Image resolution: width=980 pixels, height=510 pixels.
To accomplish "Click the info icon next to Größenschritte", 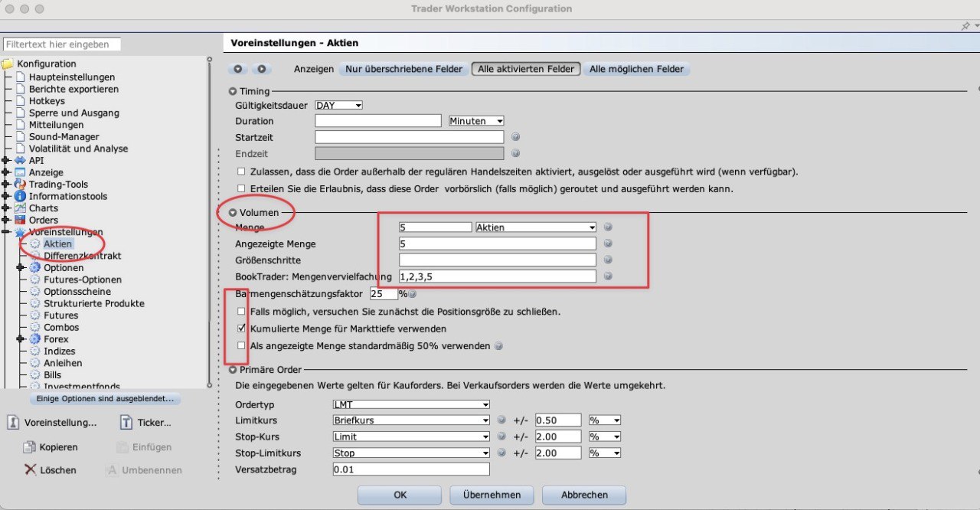I will 608,260.
